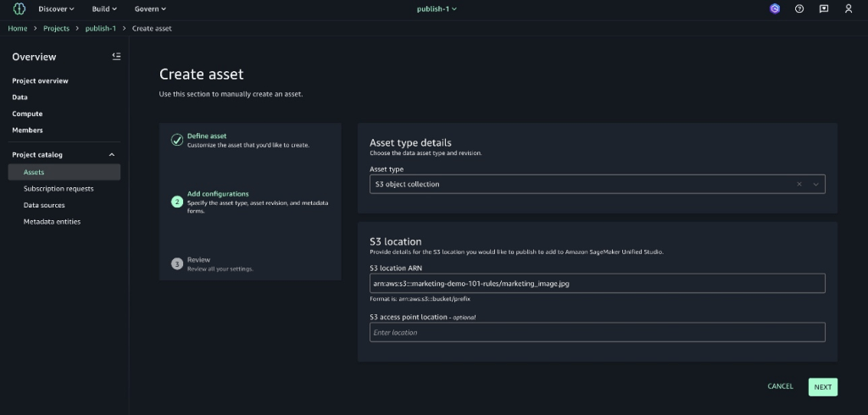This screenshot has height=415, width=868.
Task: Expand the Asset type dropdown arrow
Action: pos(815,184)
